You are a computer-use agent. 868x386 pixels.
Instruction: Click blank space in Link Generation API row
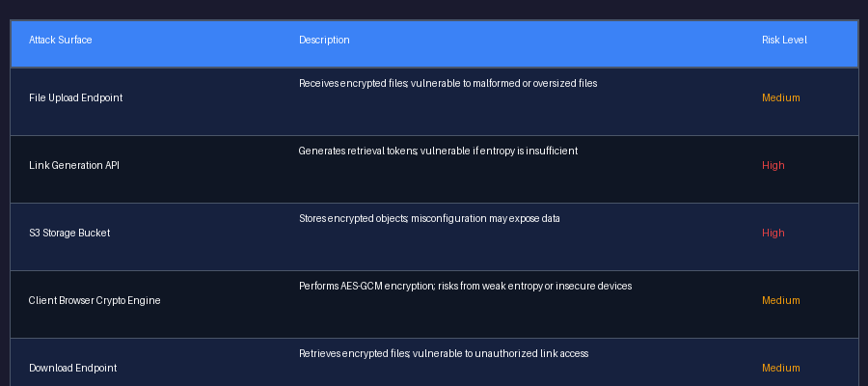[443, 182]
